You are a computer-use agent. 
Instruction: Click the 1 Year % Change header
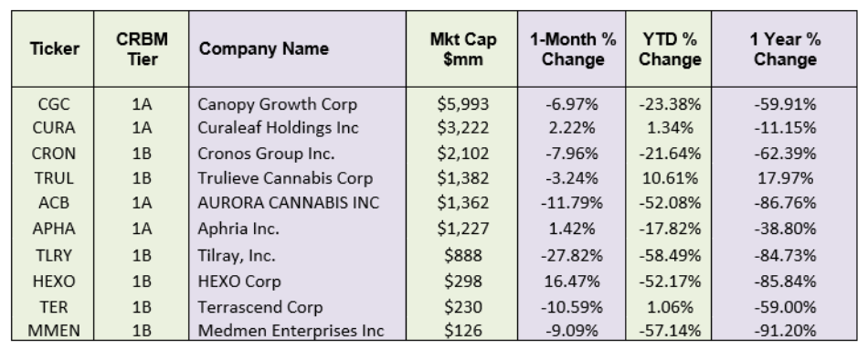(785, 48)
